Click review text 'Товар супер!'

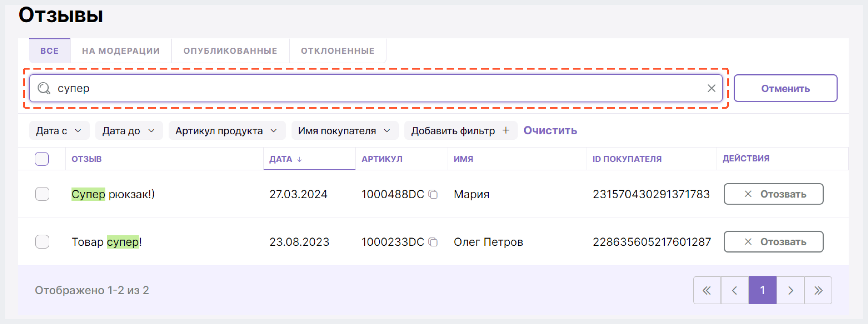point(107,242)
